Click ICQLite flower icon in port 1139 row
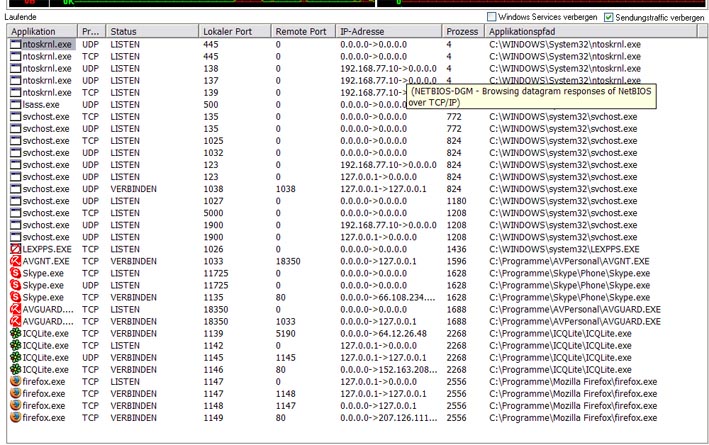The width and height of the screenshot is (709, 445). tap(15, 333)
